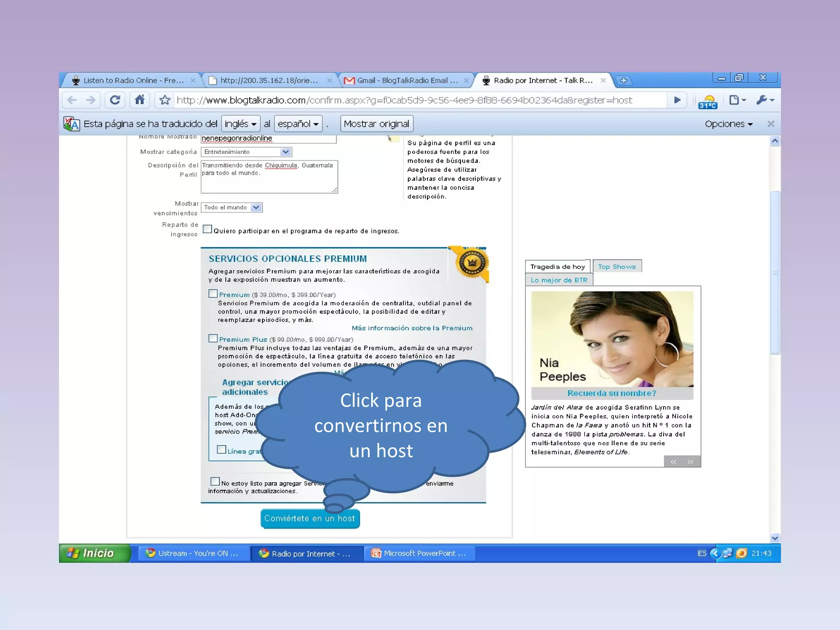
Task: Open the page menu icon
Action: tap(737, 100)
